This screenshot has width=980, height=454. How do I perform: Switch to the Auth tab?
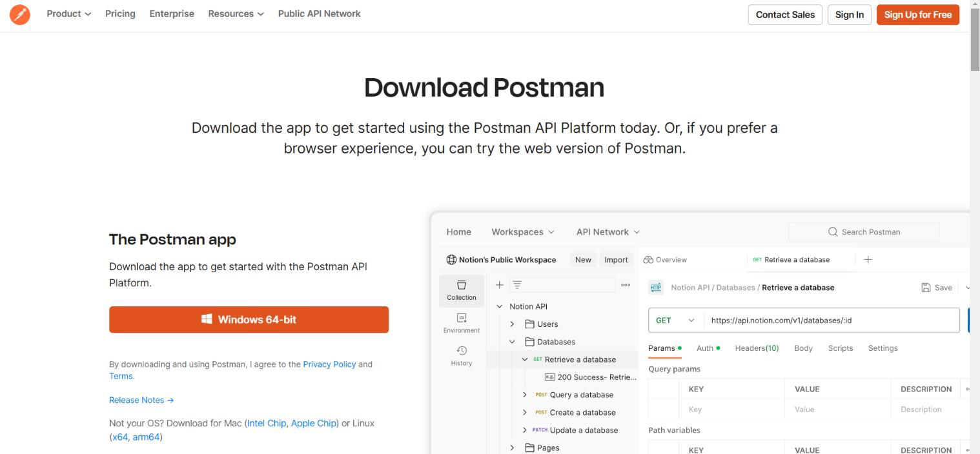708,348
